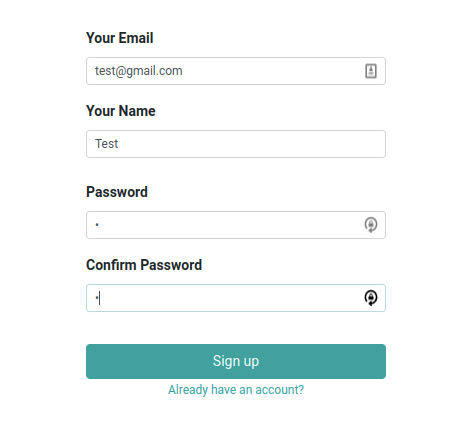This screenshot has height=423, width=472.
Task: Click the "Password" field label
Action: pyautogui.click(x=117, y=192)
